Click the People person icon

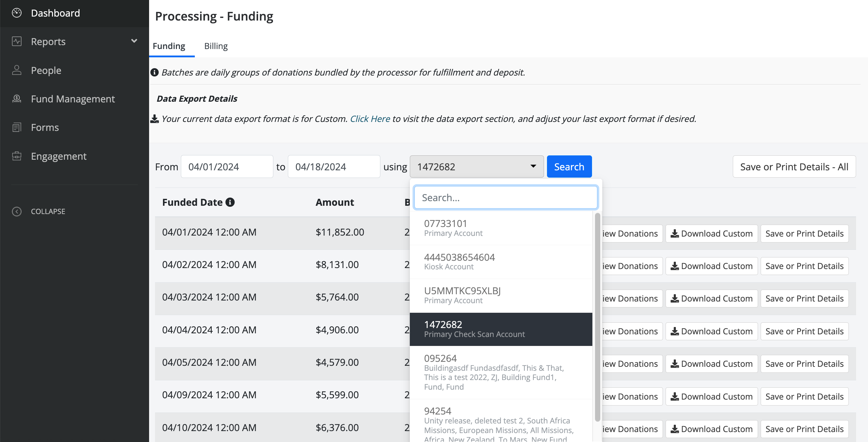(17, 70)
